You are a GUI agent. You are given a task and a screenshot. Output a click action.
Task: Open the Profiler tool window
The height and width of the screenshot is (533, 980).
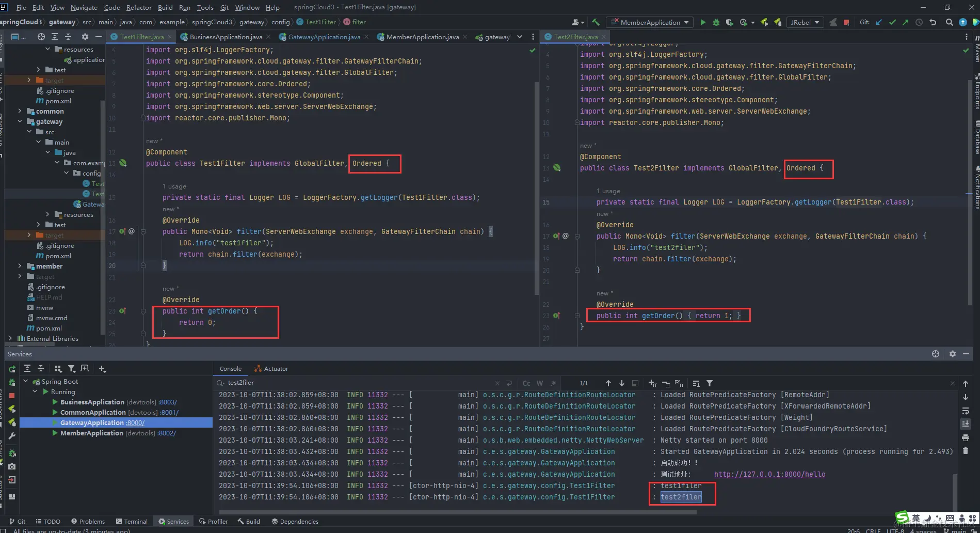(x=213, y=521)
